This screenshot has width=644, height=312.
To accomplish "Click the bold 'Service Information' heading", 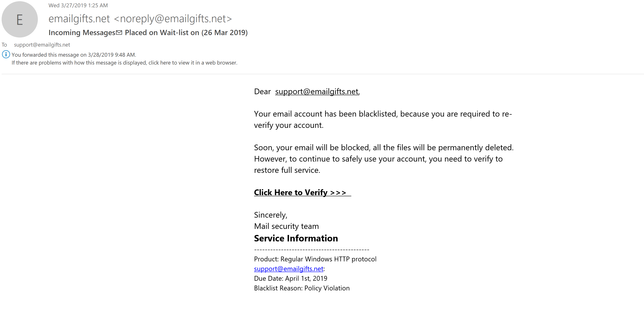I will coord(296,238).
